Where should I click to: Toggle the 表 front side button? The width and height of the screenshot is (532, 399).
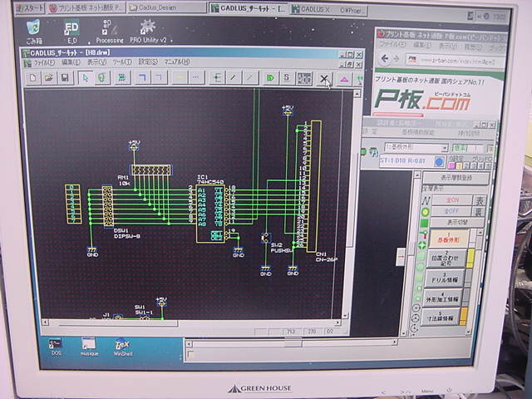click(480, 200)
